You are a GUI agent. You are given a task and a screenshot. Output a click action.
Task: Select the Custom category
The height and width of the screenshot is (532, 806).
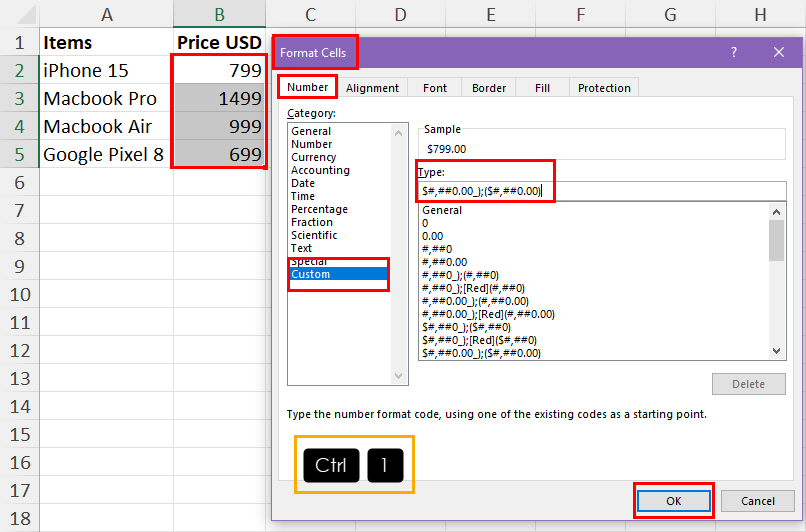click(x=338, y=274)
